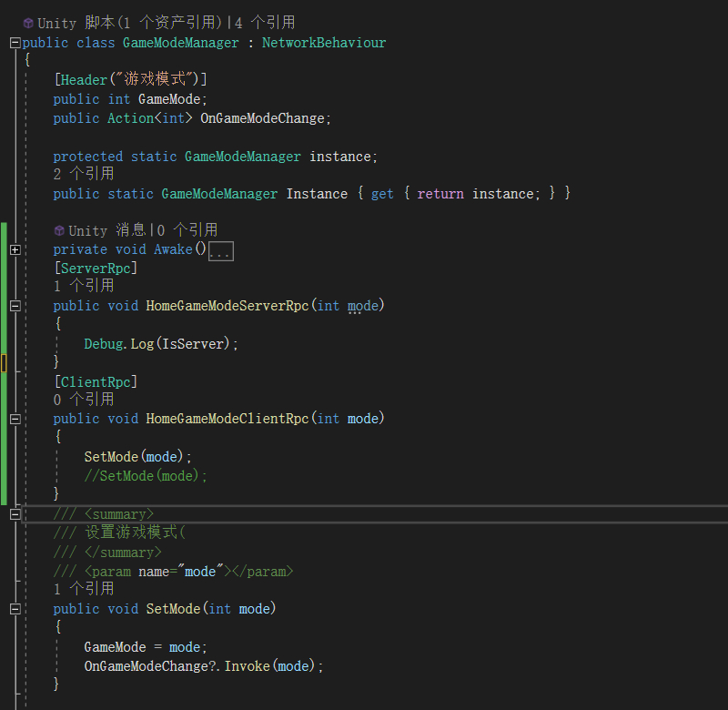Click the Debug.Log(IsServer) statement

coord(161,344)
